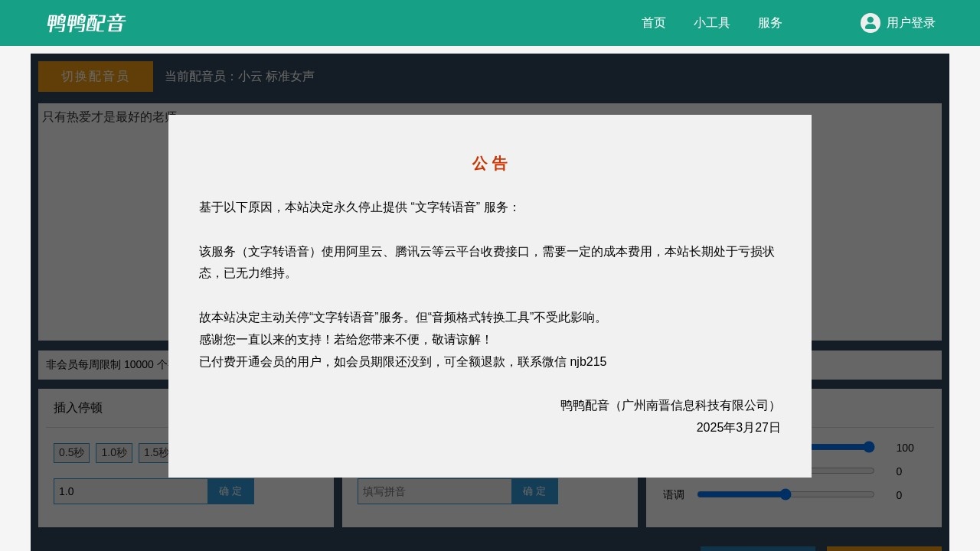Image resolution: width=980 pixels, height=551 pixels.
Task: Open the 小工具 menu item
Action: pos(711,23)
